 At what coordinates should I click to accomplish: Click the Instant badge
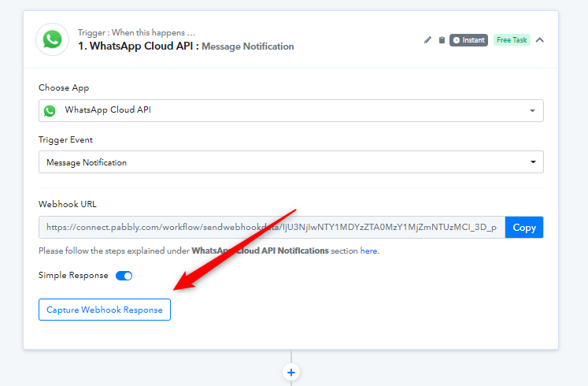pos(469,39)
